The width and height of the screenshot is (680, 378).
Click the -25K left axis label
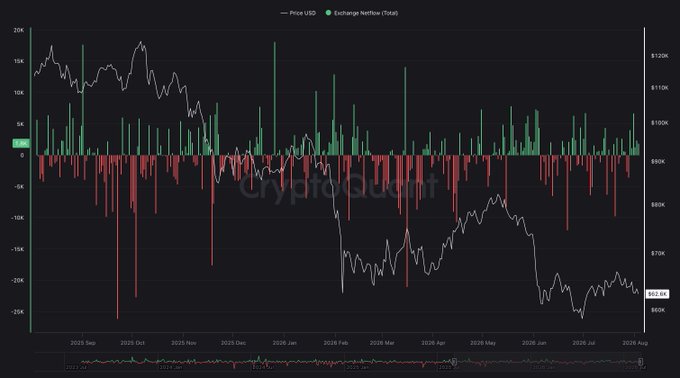pyautogui.click(x=18, y=312)
